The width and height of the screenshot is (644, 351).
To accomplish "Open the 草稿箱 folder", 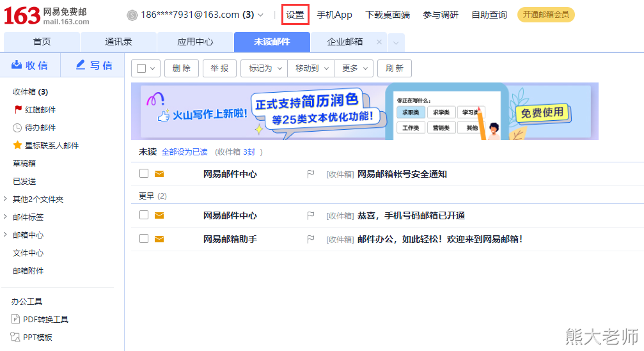I will tap(24, 164).
